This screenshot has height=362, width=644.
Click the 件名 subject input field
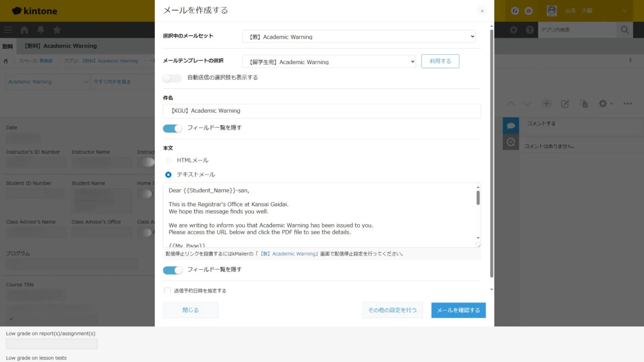click(x=321, y=111)
